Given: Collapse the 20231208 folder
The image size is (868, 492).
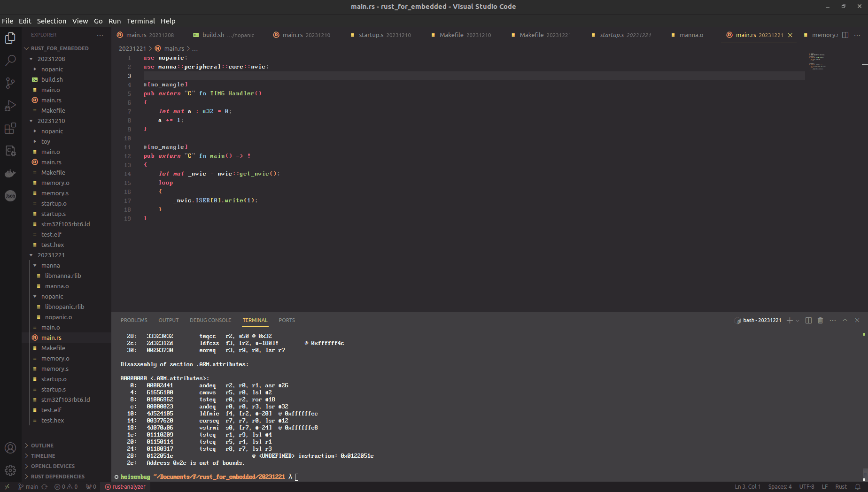Looking at the screenshot, I should pos(67,59).
